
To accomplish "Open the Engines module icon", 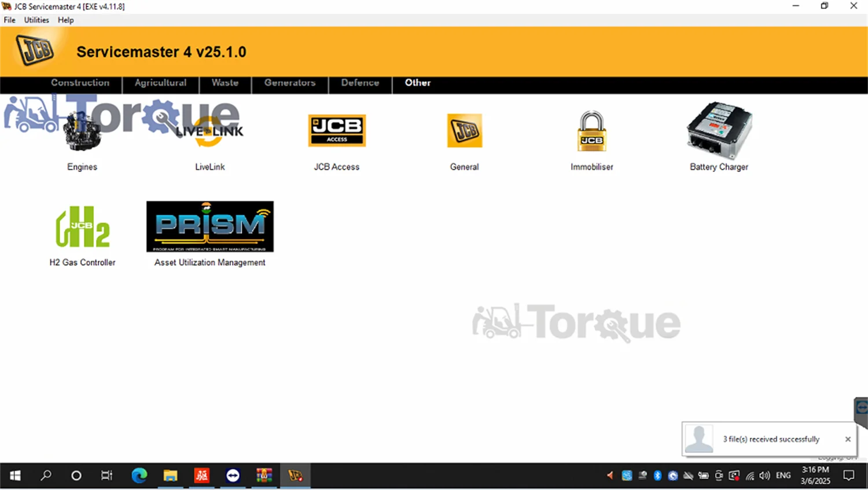I will [82, 131].
